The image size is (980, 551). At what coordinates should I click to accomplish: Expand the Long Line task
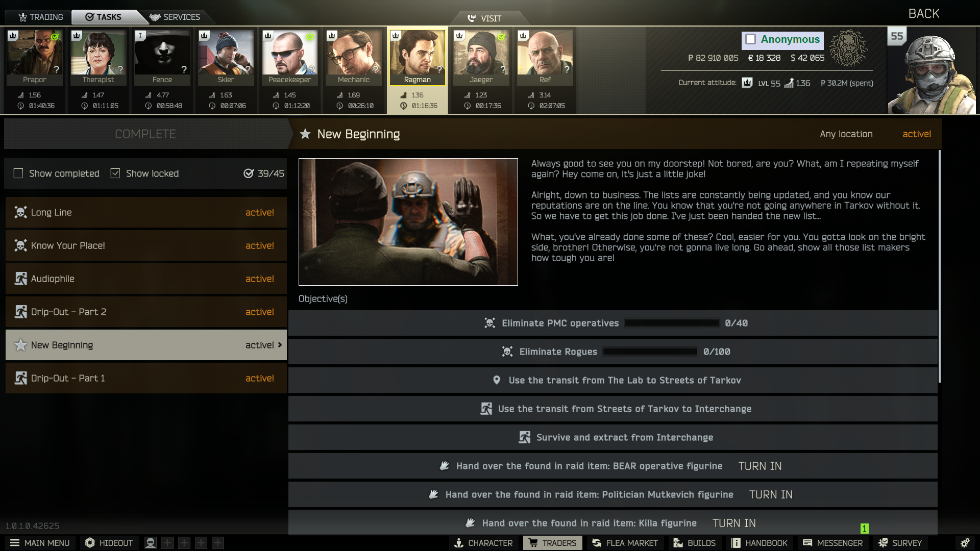(x=146, y=212)
